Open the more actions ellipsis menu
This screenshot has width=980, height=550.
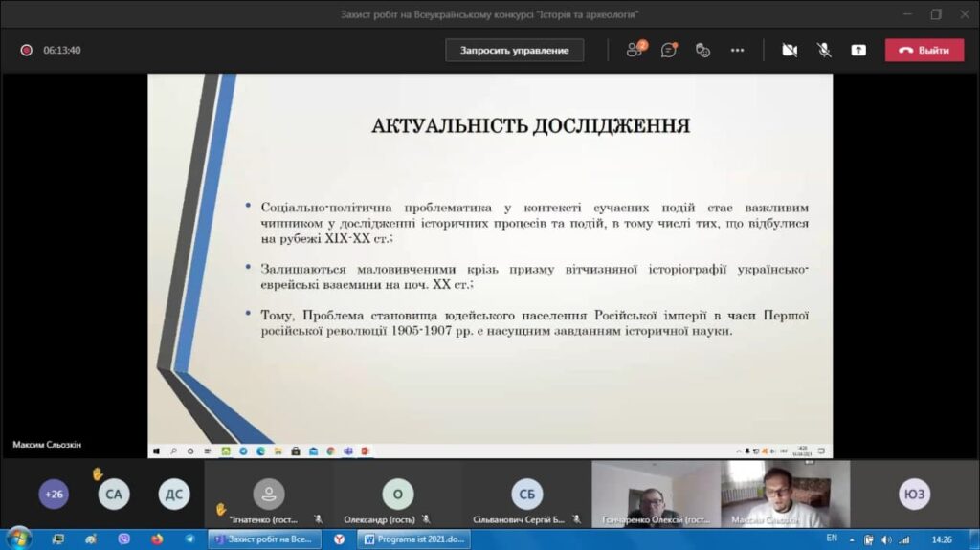click(737, 50)
